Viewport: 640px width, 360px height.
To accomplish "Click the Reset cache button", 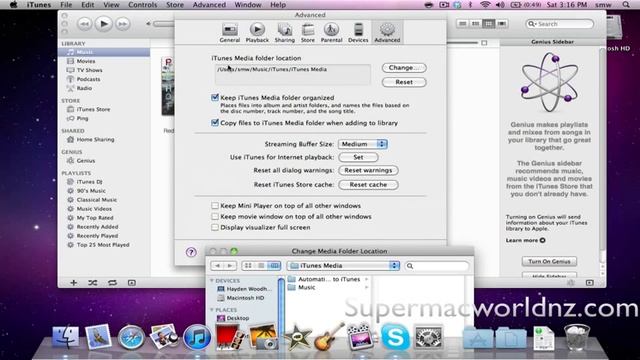I will tap(368, 184).
